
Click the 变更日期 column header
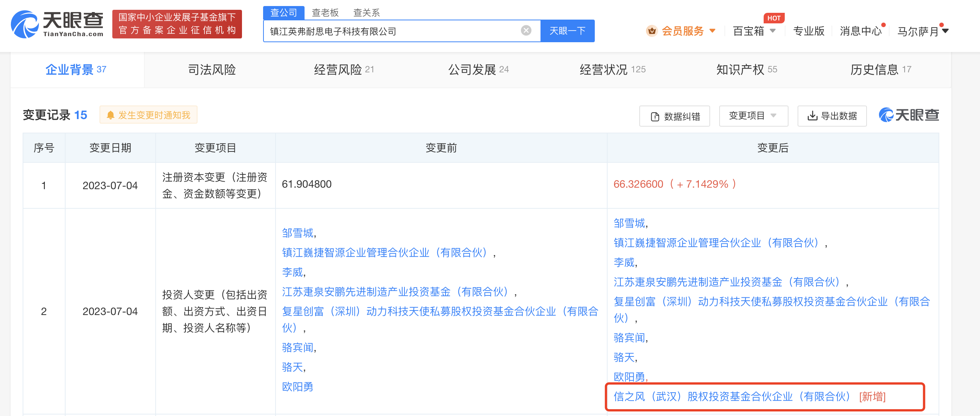(110, 148)
